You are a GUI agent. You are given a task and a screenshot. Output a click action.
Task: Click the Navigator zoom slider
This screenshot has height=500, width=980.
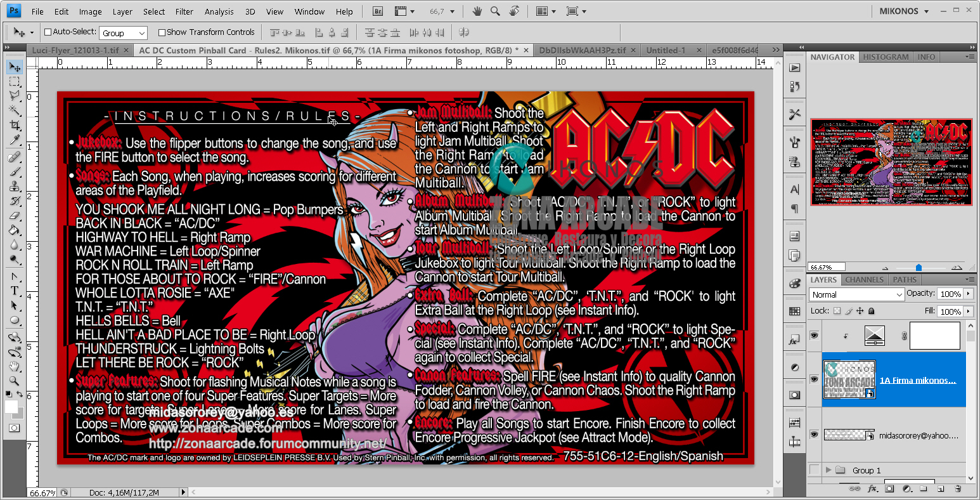click(x=919, y=267)
